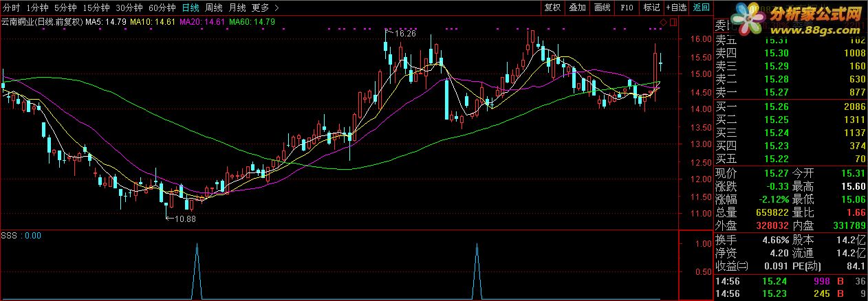Screen dimensions: 868x301
Task: Switch to 分时 intraday chart tab
Action: pyautogui.click(x=11, y=8)
